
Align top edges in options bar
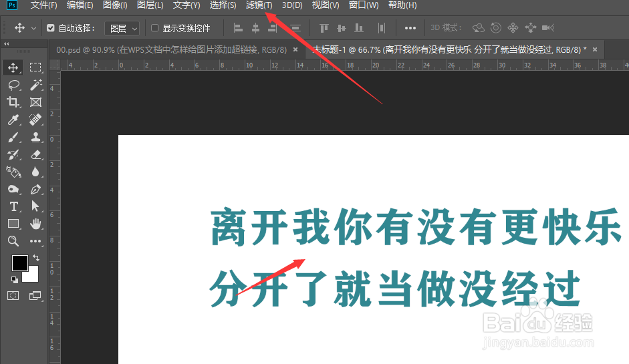pyautogui.click(x=324, y=28)
